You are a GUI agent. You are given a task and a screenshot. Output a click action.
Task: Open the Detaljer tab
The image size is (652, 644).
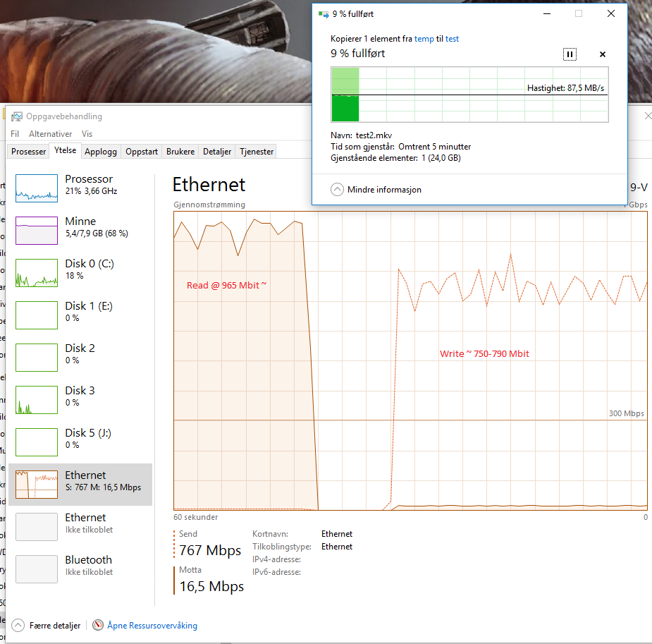(217, 152)
